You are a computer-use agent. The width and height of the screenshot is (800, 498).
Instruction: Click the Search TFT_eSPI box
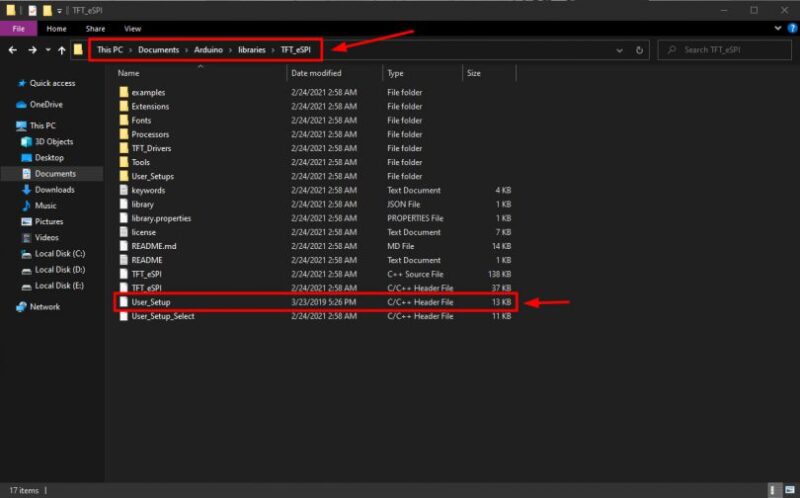725,49
